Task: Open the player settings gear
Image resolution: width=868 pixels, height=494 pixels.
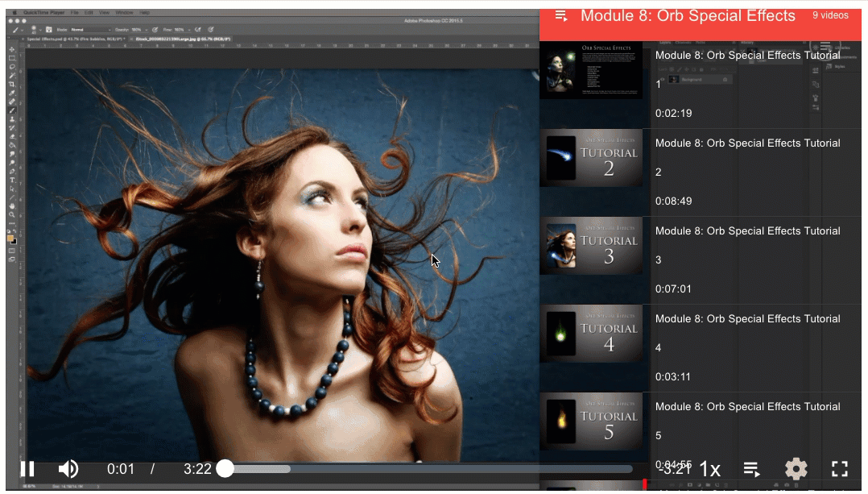Action: (796, 469)
